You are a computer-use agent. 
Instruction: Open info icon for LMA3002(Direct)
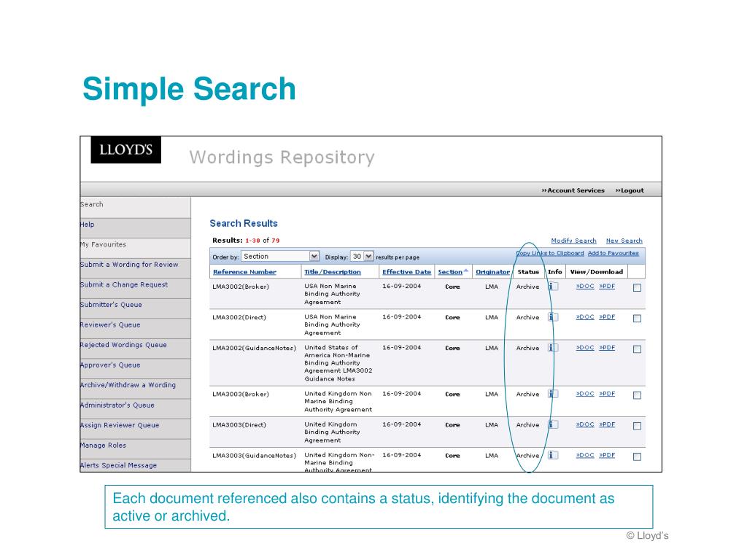point(553,316)
